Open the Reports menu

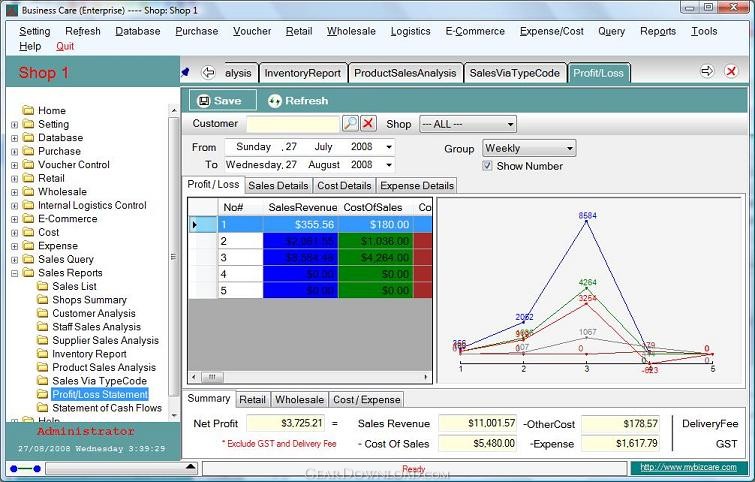point(658,31)
